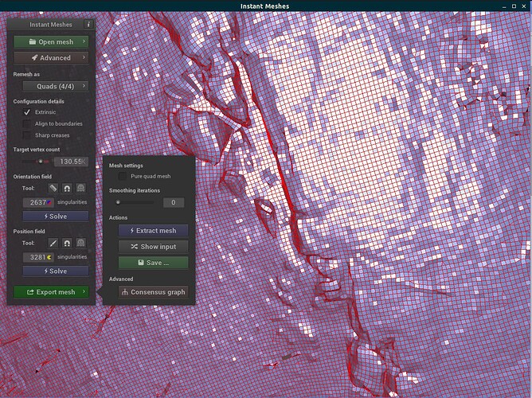Click the Smoothing iterations slider
The height and width of the screenshot is (398, 532).
[135, 202]
